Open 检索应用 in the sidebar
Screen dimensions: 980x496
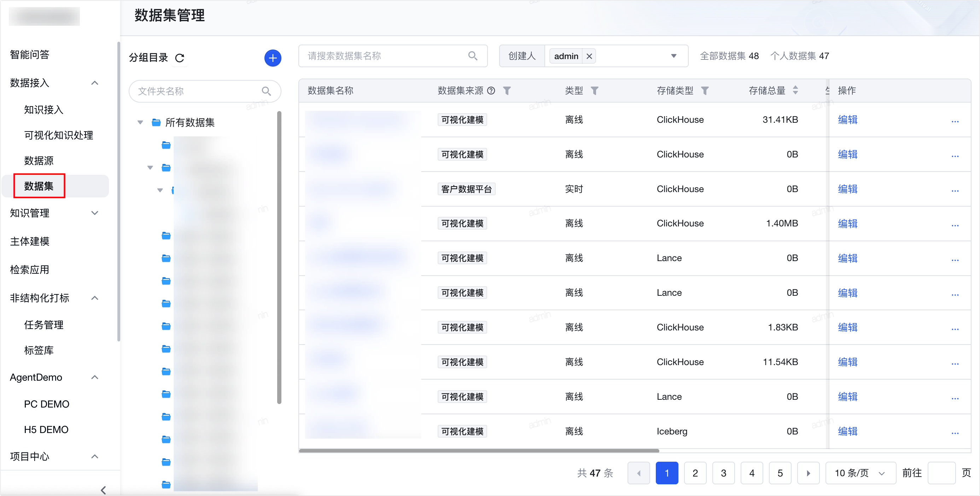pyautogui.click(x=30, y=270)
